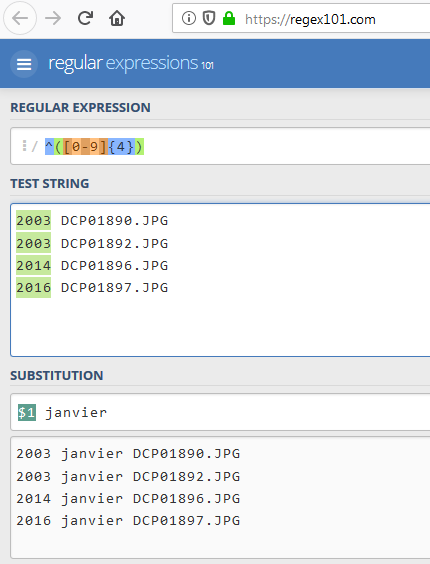430x564 pixels.
Task: Click the [0-9] character class in regex
Action: click(85, 147)
